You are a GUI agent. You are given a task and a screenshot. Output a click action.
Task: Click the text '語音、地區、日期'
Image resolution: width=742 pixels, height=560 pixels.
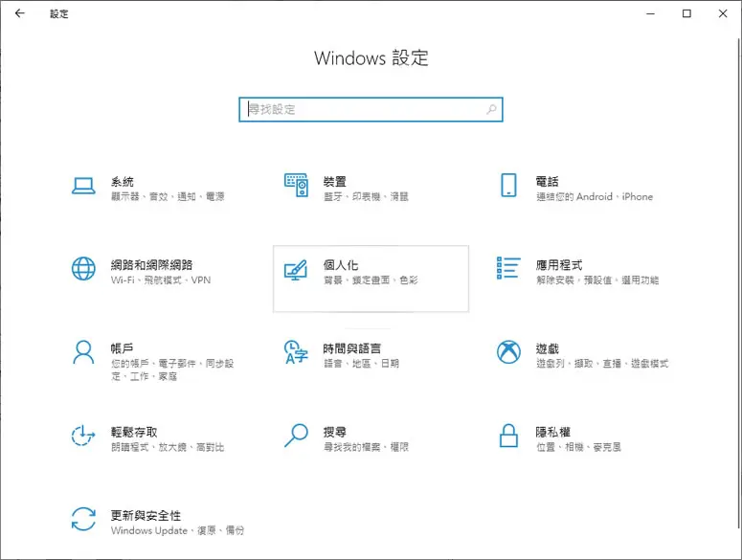click(x=361, y=364)
